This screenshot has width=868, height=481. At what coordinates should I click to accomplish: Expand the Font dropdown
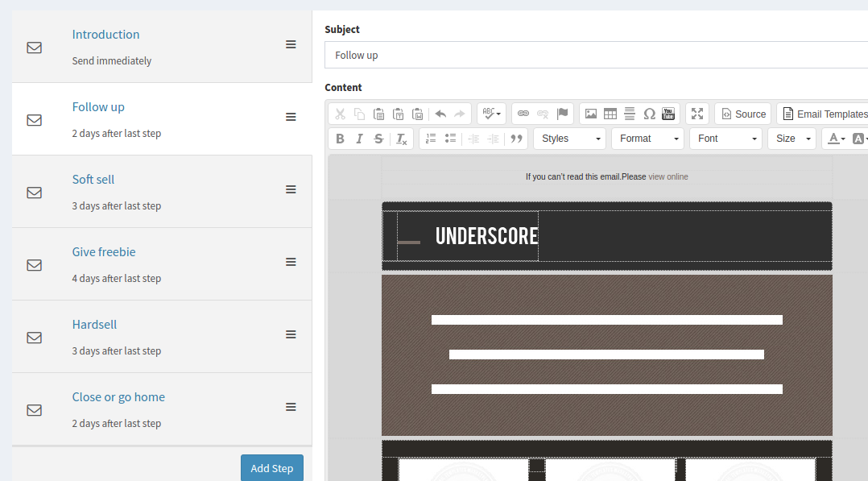(x=725, y=139)
